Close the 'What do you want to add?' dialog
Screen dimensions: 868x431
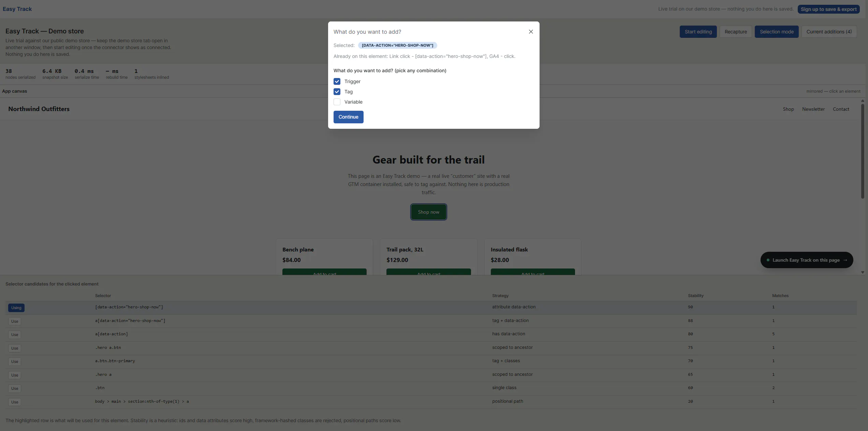tap(531, 32)
